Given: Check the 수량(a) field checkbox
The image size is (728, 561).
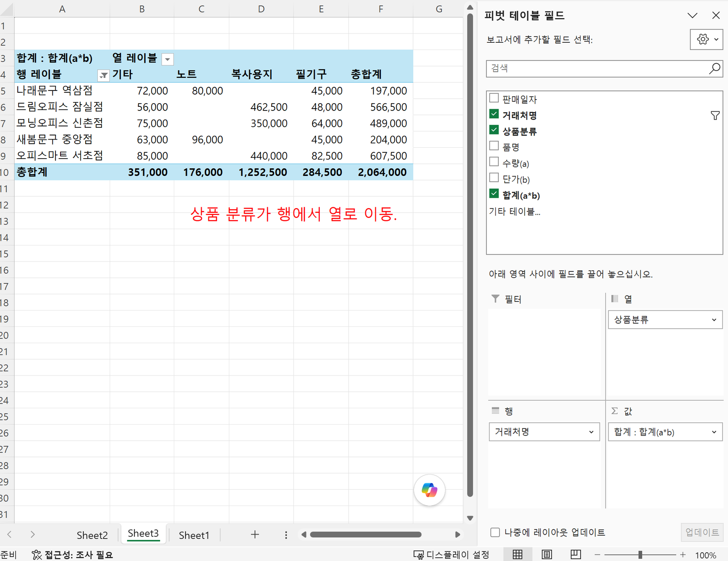Looking at the screenshot, I should (494, 162).
